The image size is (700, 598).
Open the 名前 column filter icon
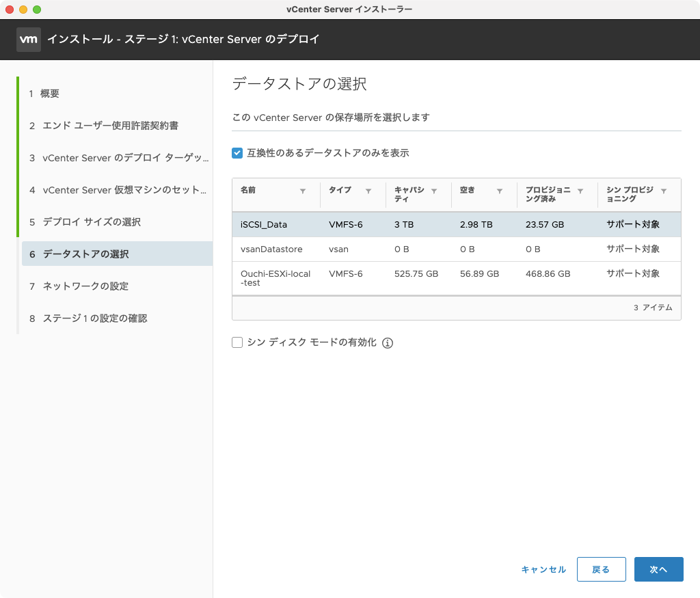pyautogui.click(x=303, y=192)
